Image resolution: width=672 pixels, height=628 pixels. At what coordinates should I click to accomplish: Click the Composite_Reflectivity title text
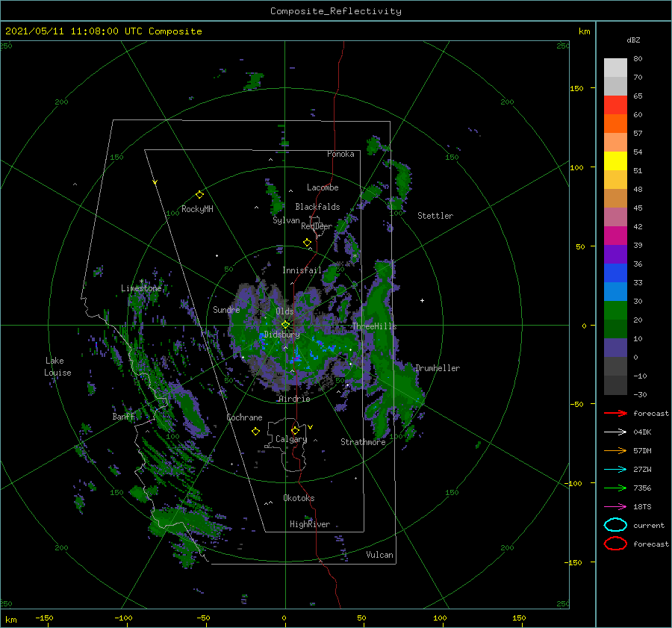[x=336, y=11]
